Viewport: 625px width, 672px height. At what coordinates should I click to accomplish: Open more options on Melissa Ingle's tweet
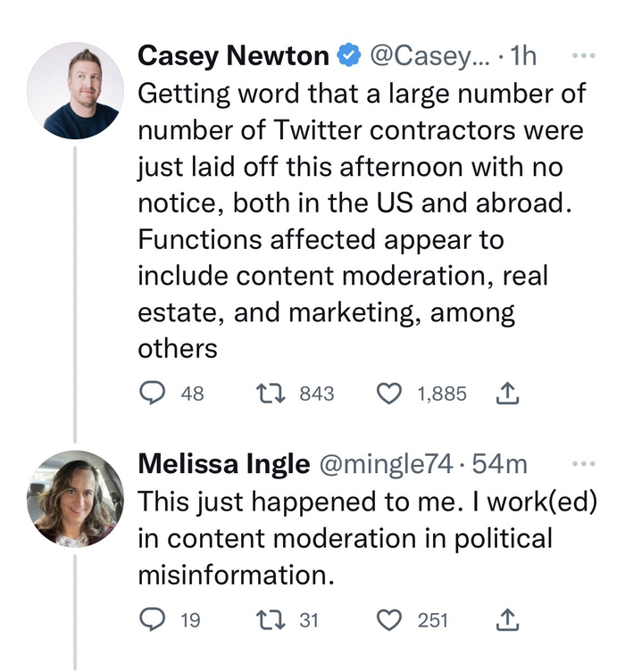click(582, 464)
